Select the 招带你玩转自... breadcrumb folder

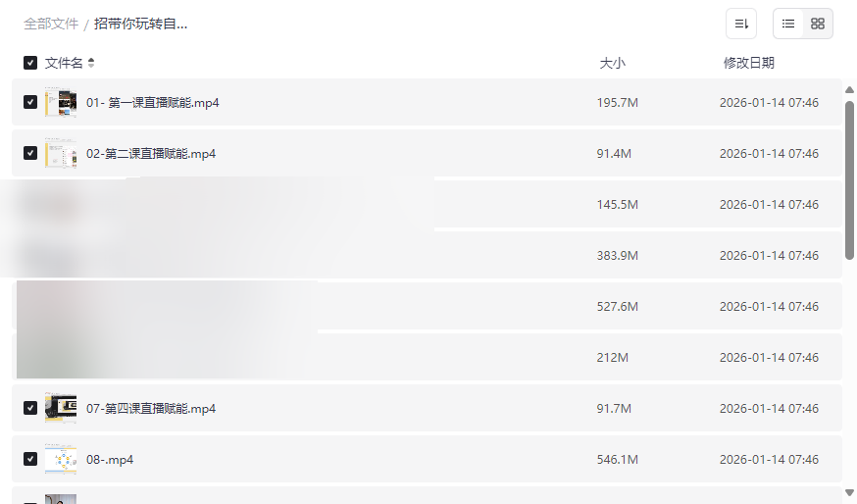tap(141, 24)
